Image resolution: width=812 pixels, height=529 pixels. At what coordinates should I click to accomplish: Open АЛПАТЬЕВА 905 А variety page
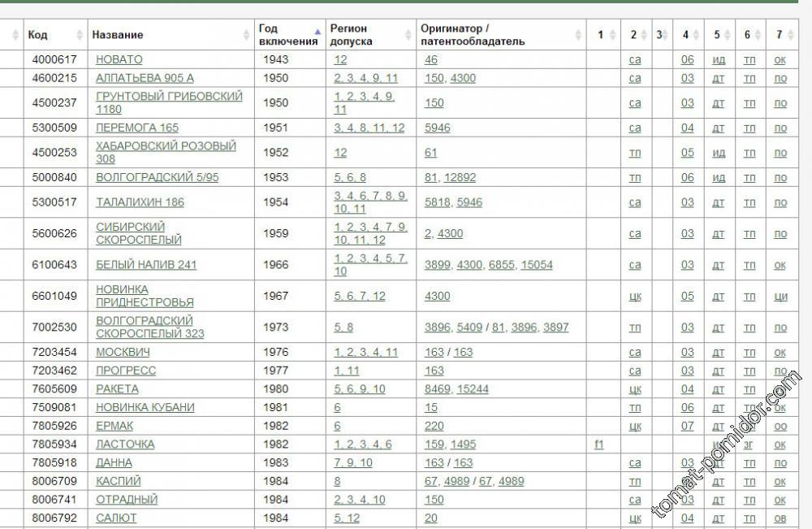coord(145,78)
